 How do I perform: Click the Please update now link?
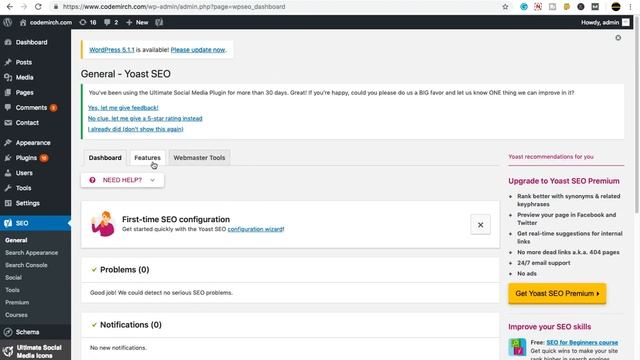point(198,49)
